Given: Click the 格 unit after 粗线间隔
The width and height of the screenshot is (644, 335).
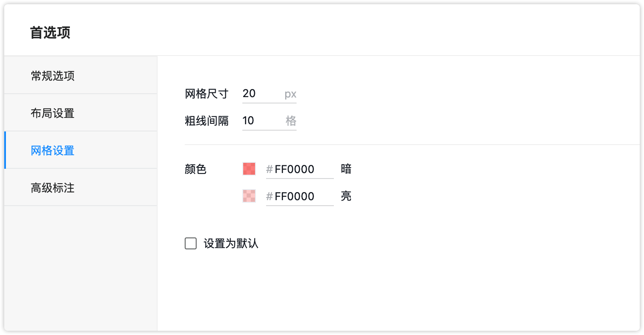Looking at the screenshot, I should coord(291,121).
